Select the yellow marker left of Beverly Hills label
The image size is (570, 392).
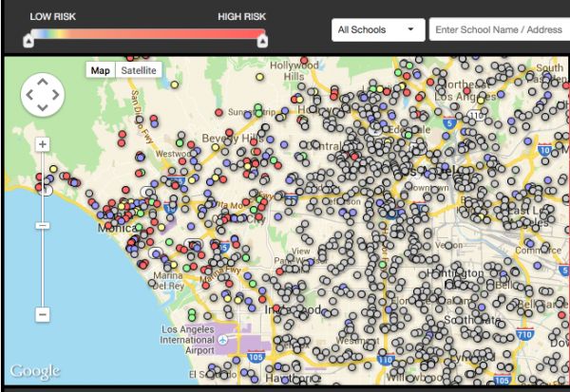point(216,147)
